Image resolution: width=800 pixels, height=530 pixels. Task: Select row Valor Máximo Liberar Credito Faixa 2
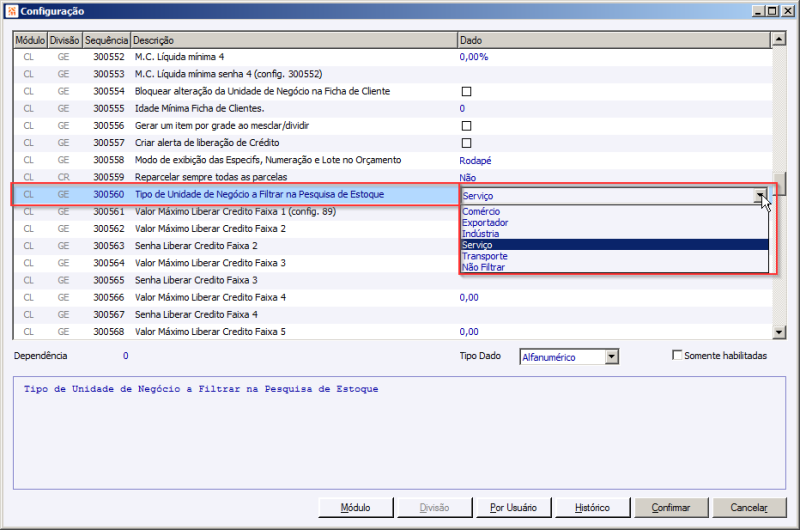236,229
